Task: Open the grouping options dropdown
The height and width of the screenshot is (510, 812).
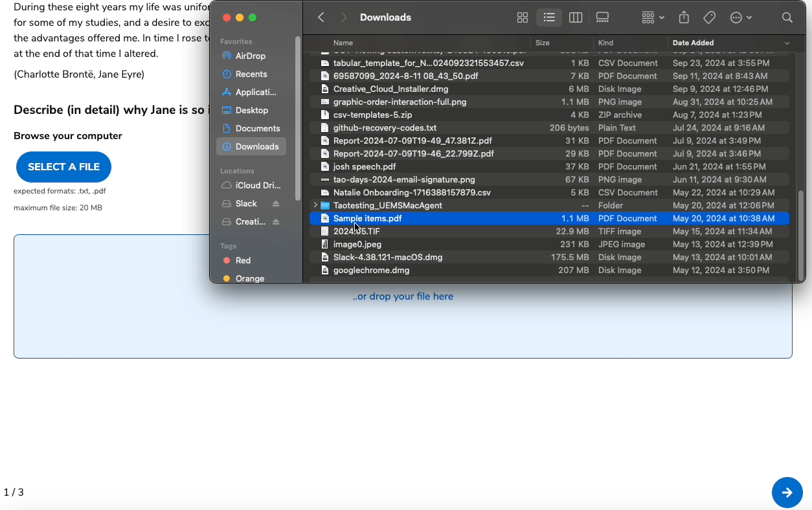Action: [651, 17]
